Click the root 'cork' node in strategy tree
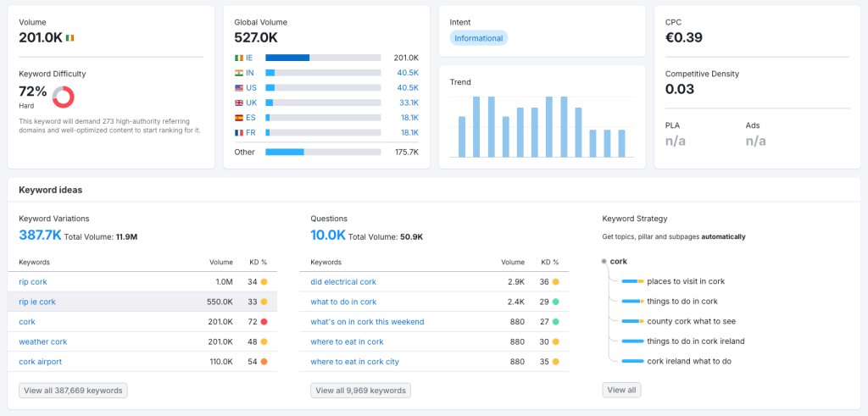 coord(618,261)
